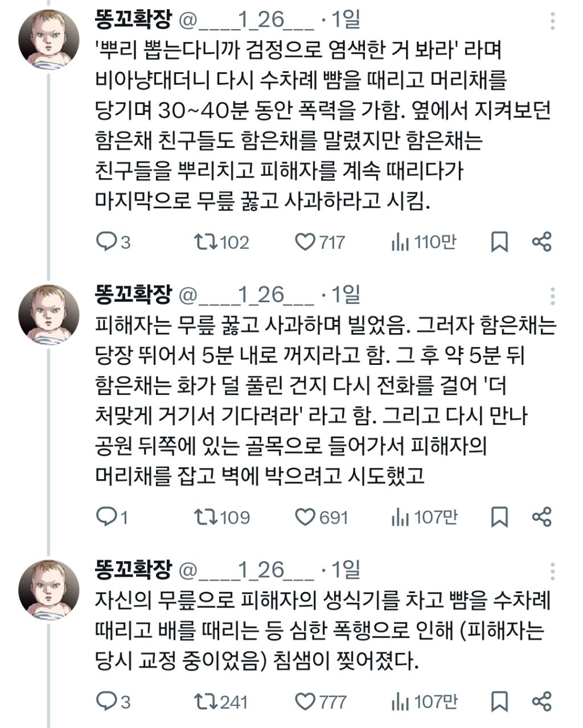Retweet the tweet with 109 retweets
The image size is (583, 728).
pos(206,517)
